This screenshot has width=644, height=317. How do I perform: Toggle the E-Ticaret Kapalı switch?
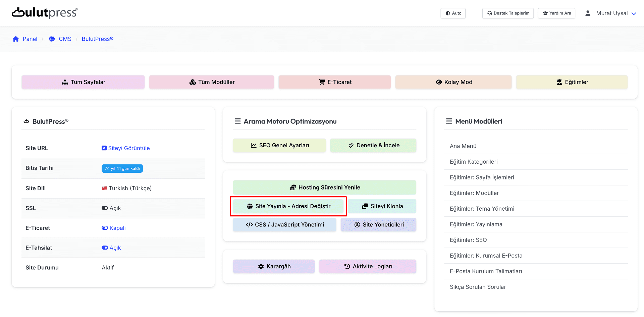(105, 228)
